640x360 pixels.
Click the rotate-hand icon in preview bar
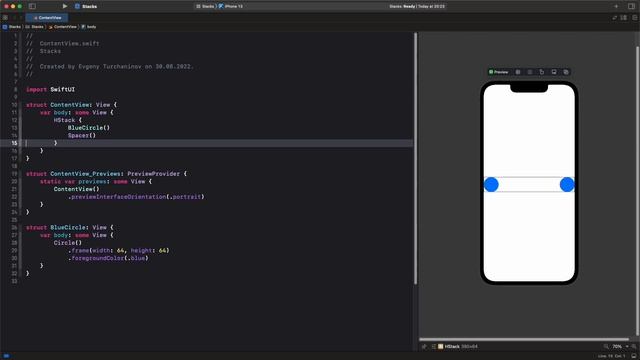[x=542, y=72]
